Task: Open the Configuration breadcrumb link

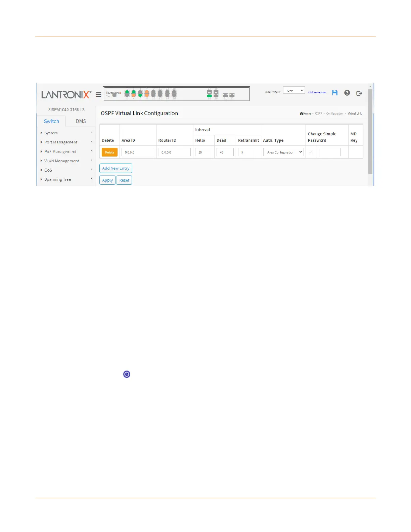Action: pos(335,114)
